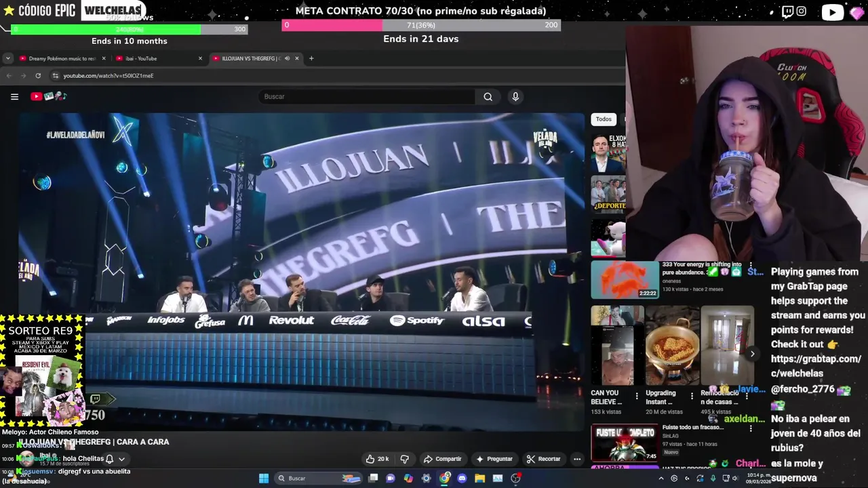Open the 333 Your energy video thumbnail
This screenshot has width=868, height=488.
point(625,280)
